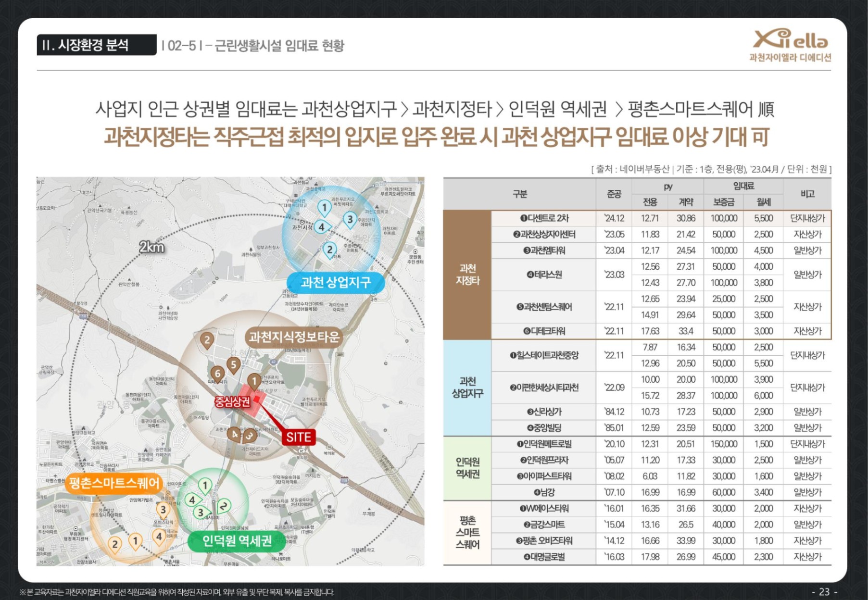This screenshot has width=868, height=600.
Task: Select the 인덕원프라자 row name
Action: [544, 460]
